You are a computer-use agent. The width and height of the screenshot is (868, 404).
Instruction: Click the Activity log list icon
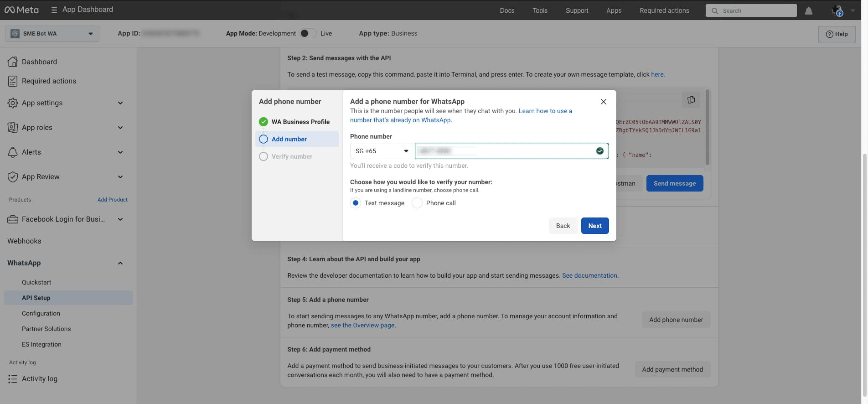13,378
